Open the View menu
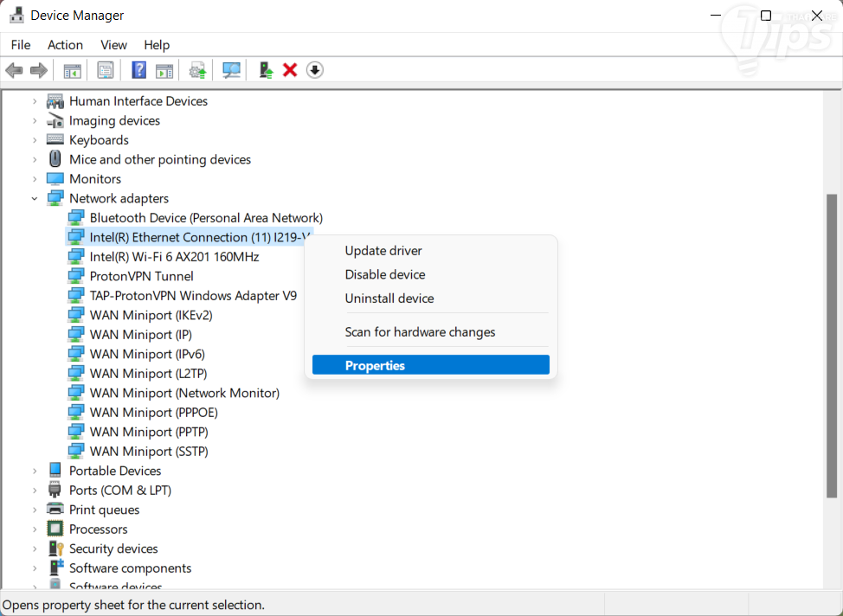This screenshot has width=843, height=616. coord(113,45)
